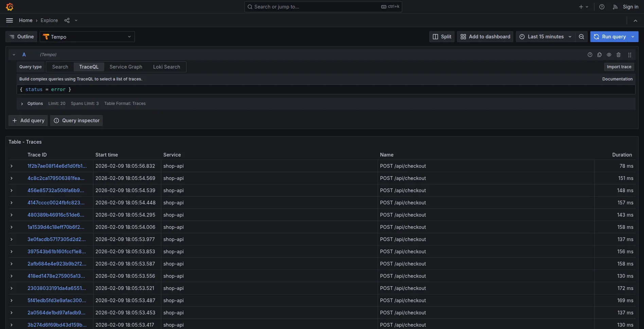
Task: Toggle query A visibility eye icon
Action: point(609,55)
